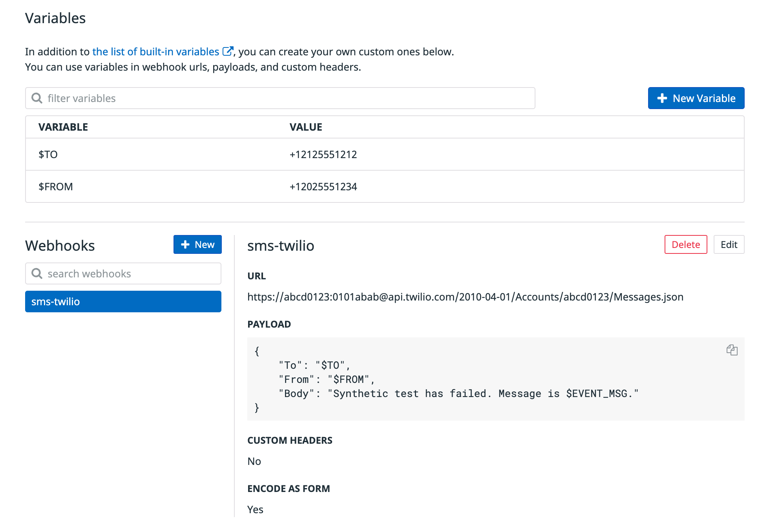Edit the sms-twilio webhook
The image size is (769, 532).
[729, 244]
